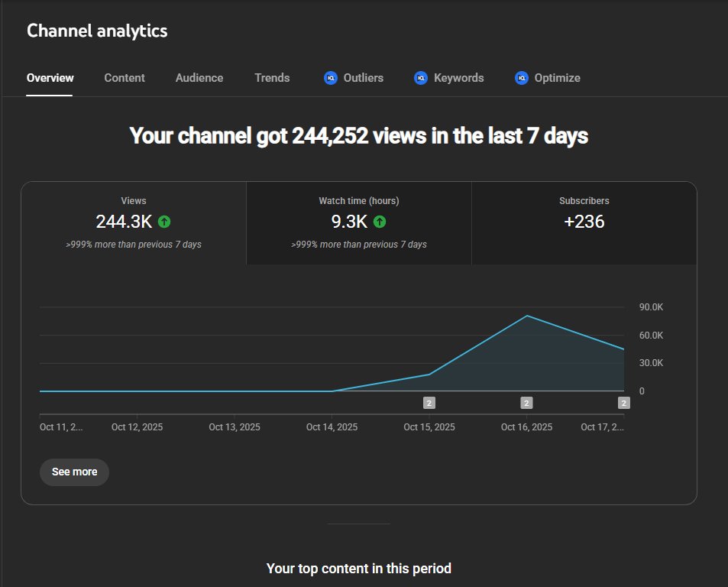Image resolution: width=728 pixels, height=587 pixels.
Task: Click the 2 marker under Oct 16
Action: coord(526,401)
